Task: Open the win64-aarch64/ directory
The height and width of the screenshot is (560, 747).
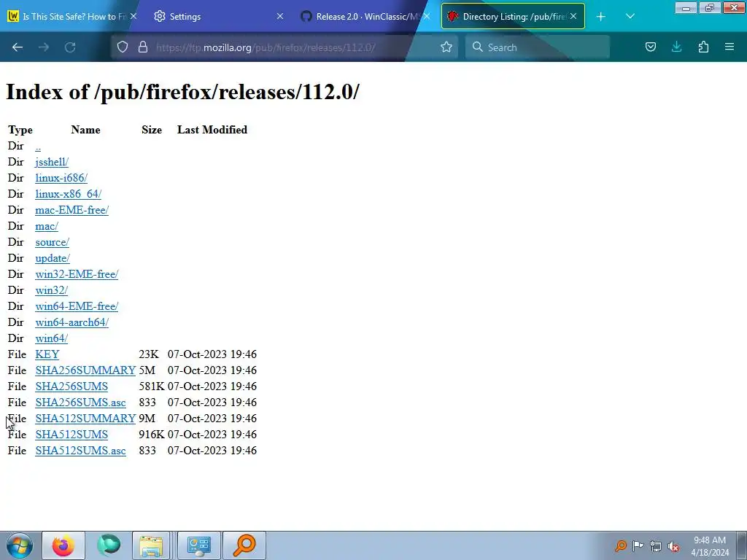Action: pos(72,322)
